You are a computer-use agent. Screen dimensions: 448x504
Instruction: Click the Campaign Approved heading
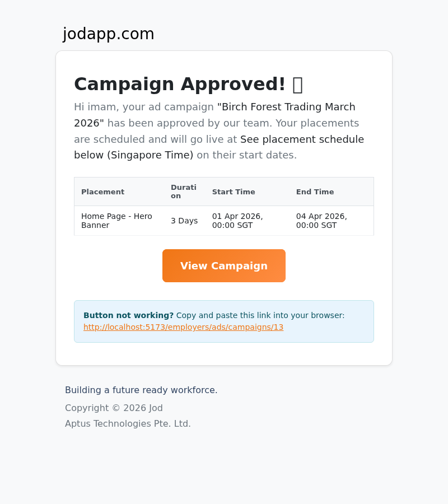pyautogui.click(x=179, y=84)
